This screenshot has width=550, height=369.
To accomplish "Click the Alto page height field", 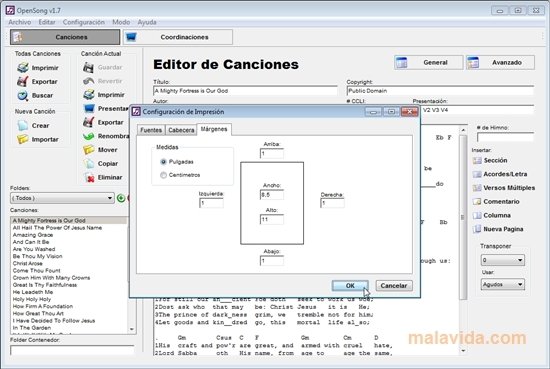I will coord(272,220).
